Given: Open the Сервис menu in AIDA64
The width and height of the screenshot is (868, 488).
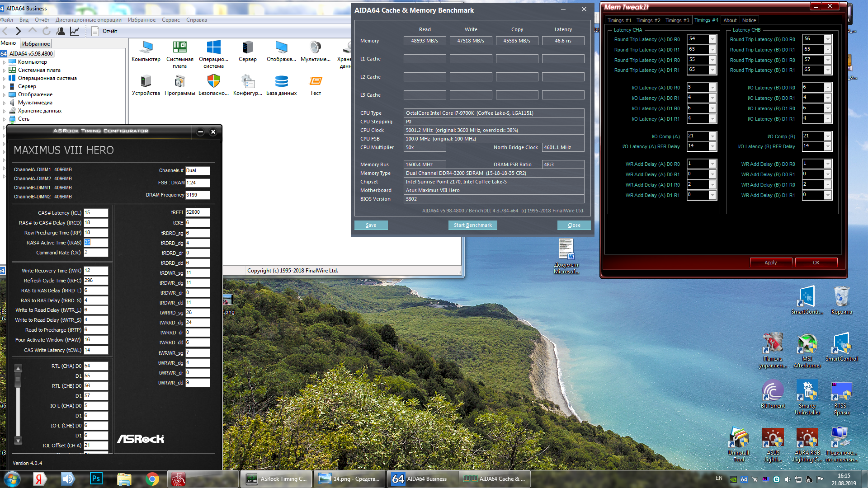Looking at the screenshot, I should point(170,20).
